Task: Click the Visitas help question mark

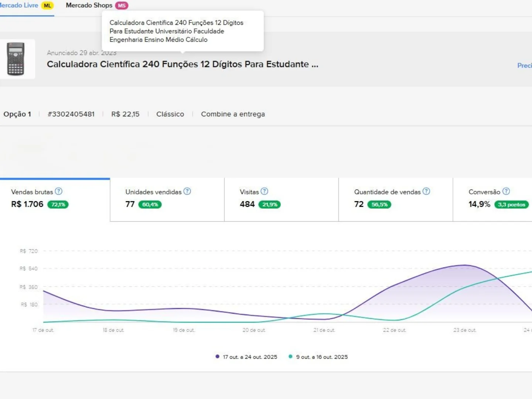Action: [265, 191]
